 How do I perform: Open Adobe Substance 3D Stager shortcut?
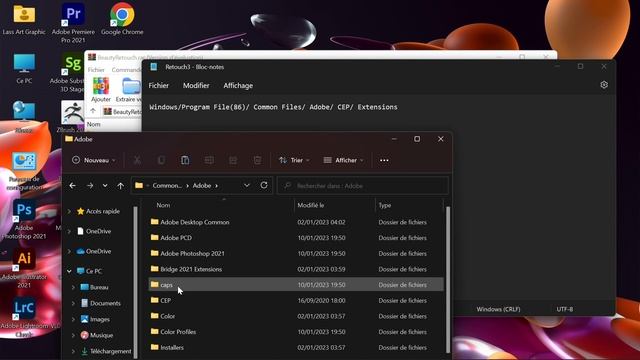pos(71,72)
